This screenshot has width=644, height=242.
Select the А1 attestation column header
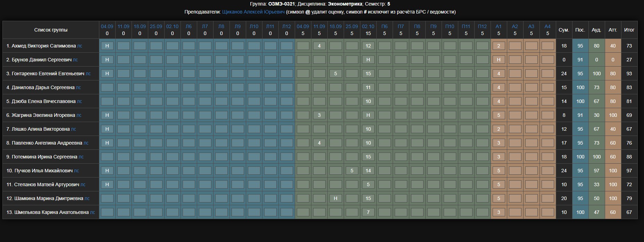pos(499,26)
